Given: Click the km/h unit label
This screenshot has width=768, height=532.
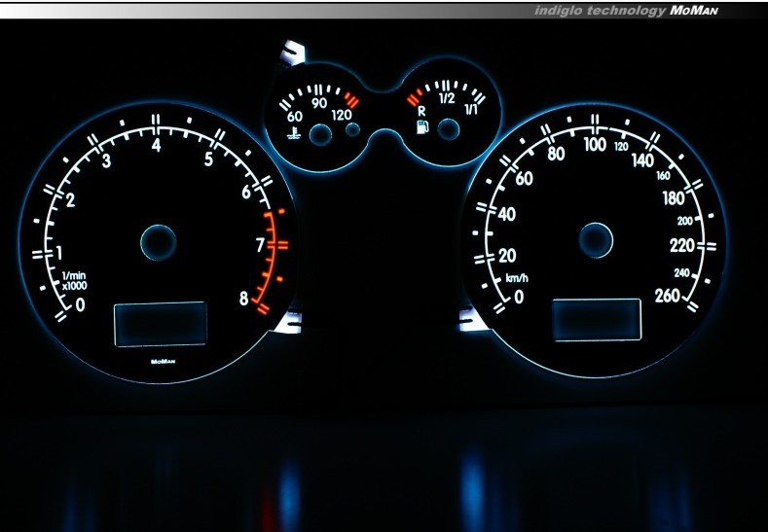Looking at the screenshot, I should [516, 278].
